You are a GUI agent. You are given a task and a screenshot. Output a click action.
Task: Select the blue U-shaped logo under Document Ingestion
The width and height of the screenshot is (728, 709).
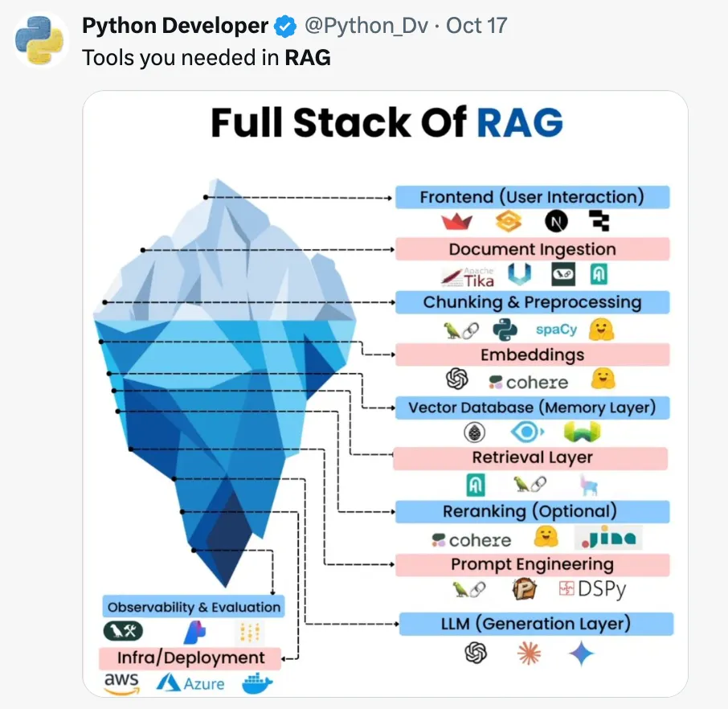(x=519, y=274)
